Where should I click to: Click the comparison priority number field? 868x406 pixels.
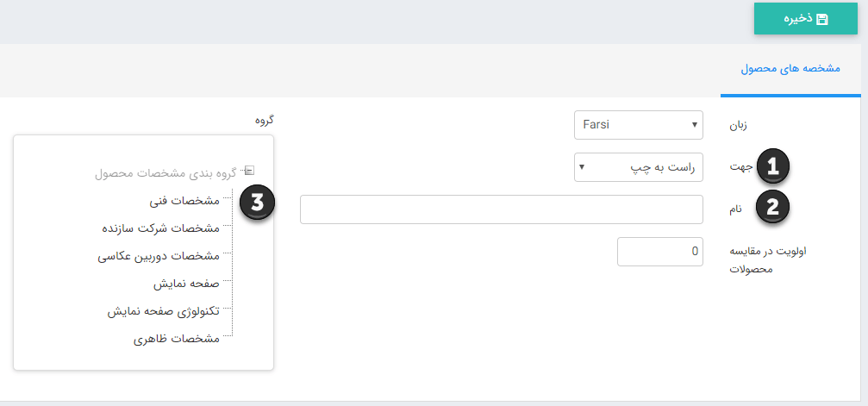click(660, 252)
